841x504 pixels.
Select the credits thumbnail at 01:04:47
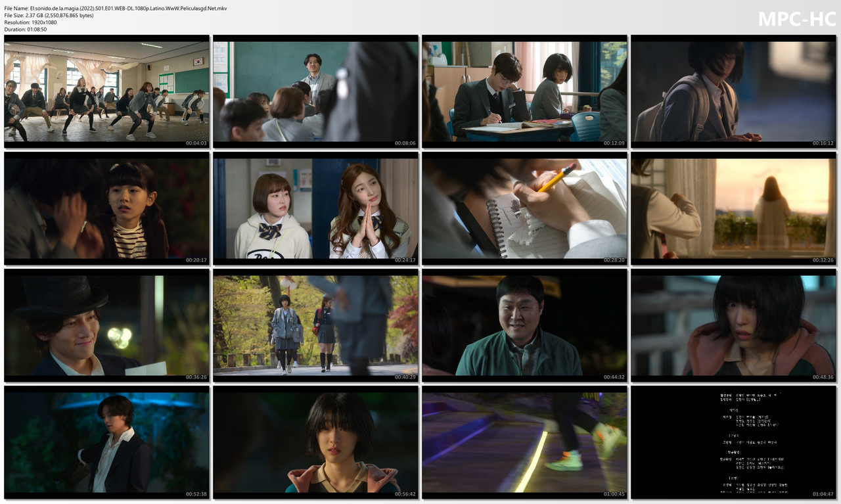[733, 442]
